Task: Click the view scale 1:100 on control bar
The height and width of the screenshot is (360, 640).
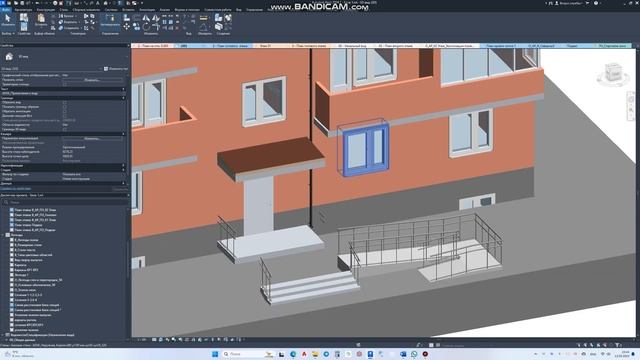Action: pos(142,340)
